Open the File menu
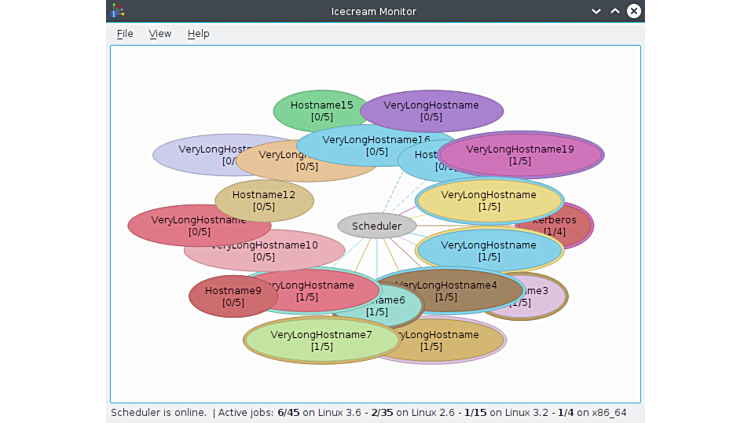 click(125, 34)
